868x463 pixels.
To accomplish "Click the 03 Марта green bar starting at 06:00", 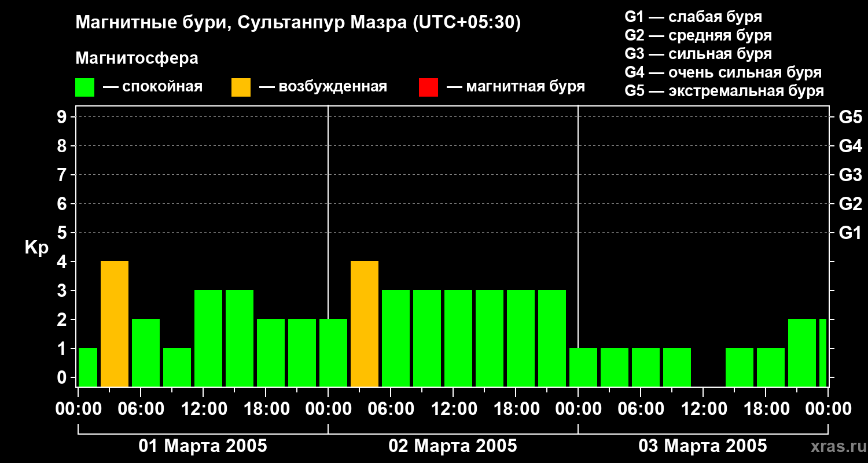I will pyautogui.click(x=646, y=368).
